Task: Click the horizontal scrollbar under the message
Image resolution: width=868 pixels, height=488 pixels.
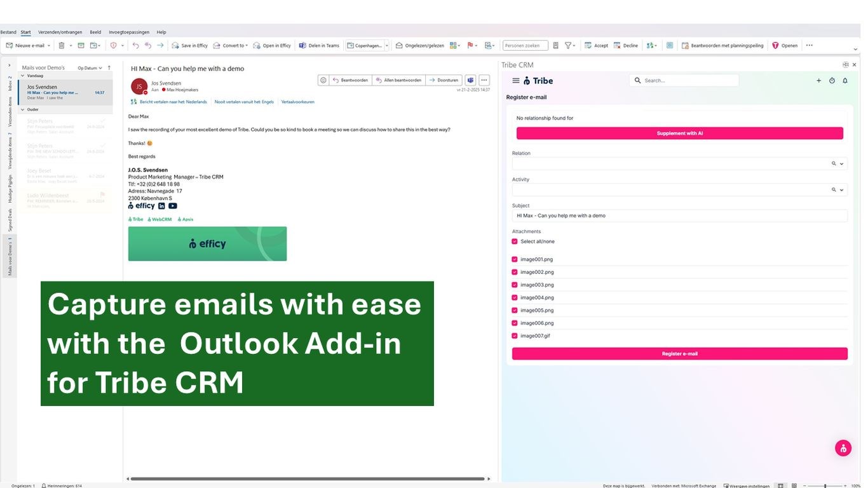Action: coord(309,478)
